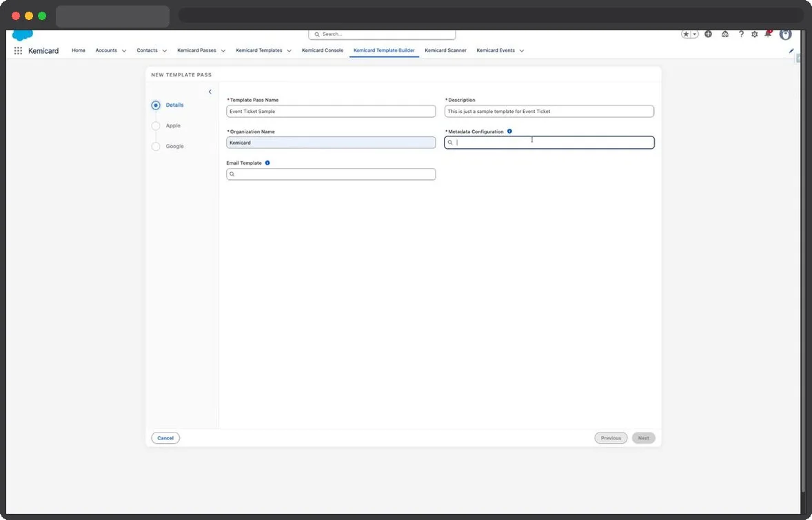Open the global actions plus icon
Screen dimensions: 812x520
(708, 34)
